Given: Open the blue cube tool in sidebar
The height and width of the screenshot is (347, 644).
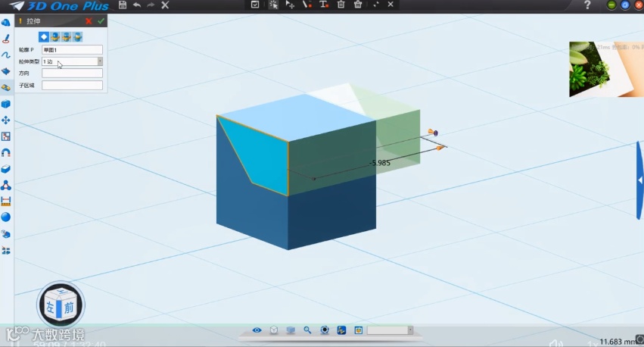Looking at the screenshot, I should [6, 104].
